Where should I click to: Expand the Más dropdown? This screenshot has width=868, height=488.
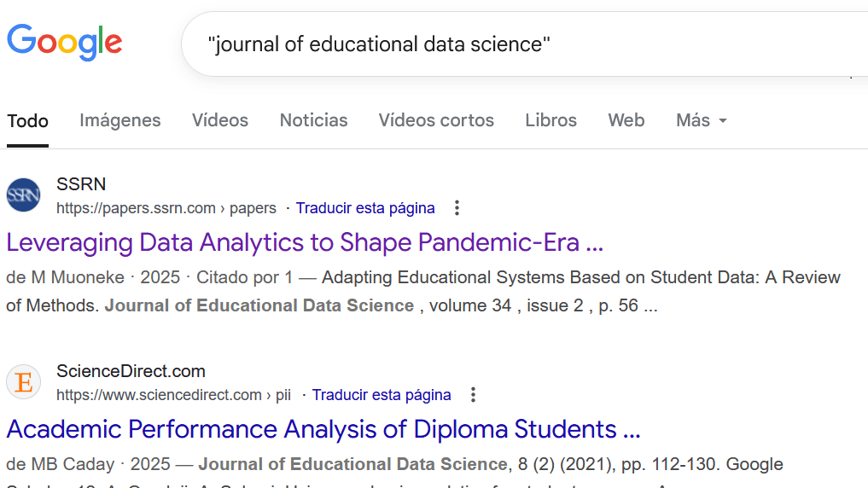(x=701, y=120)
